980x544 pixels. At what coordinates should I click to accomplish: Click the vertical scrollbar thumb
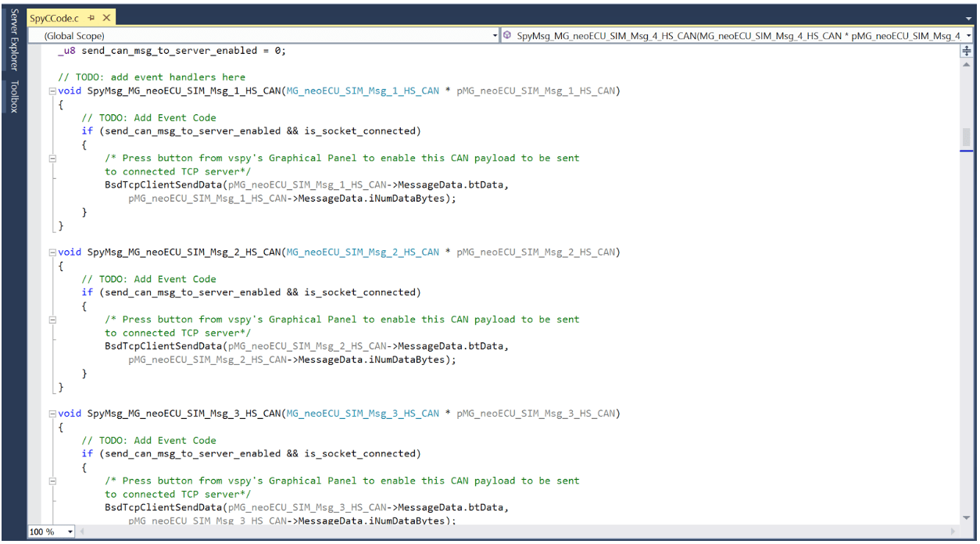(967, 138)
